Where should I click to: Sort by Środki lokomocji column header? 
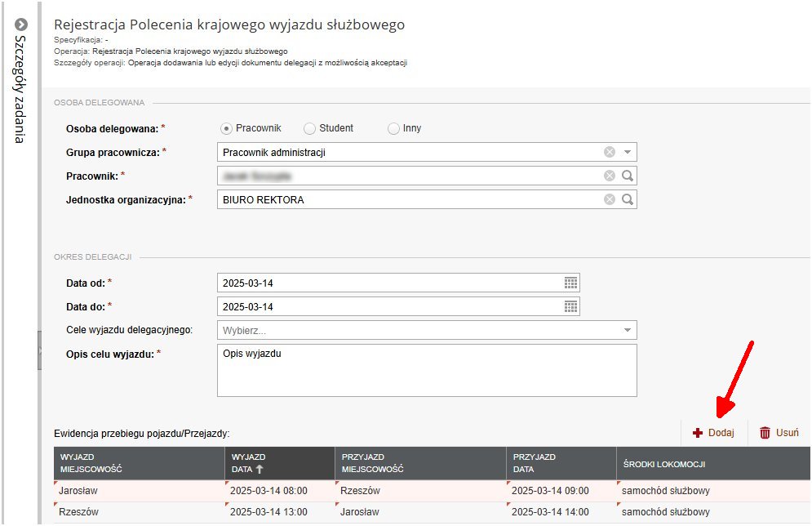pos(713,463)
